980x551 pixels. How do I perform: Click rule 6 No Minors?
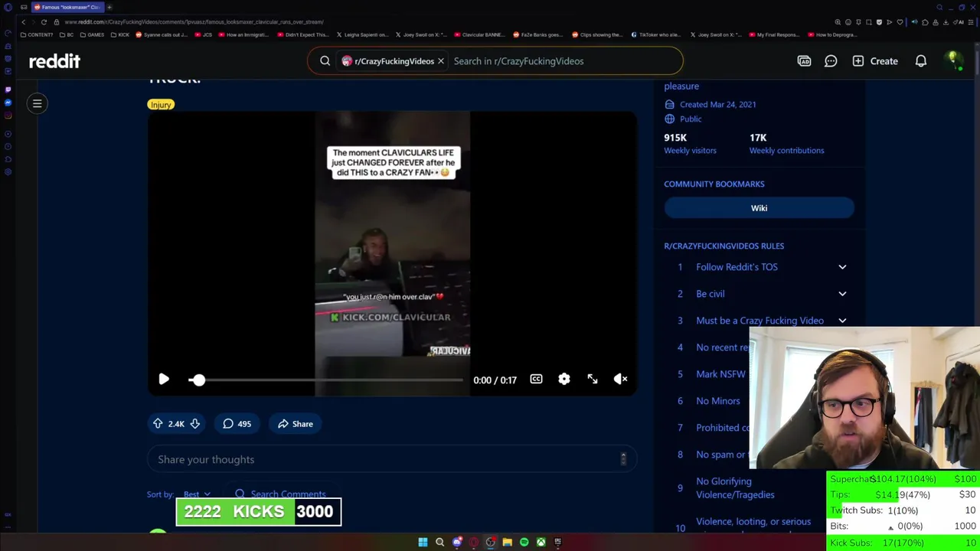[x=717, y=401]
